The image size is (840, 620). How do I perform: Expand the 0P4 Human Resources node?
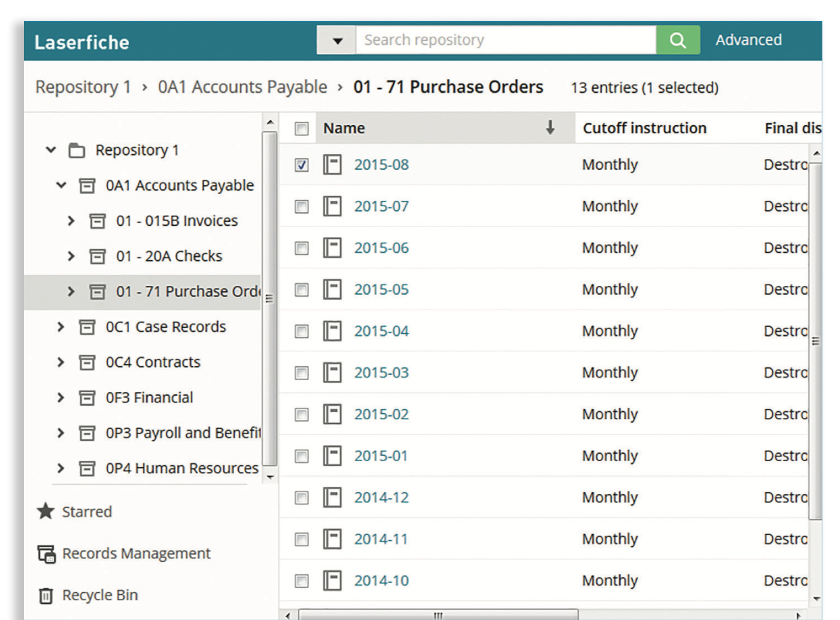tap(61, 468)
